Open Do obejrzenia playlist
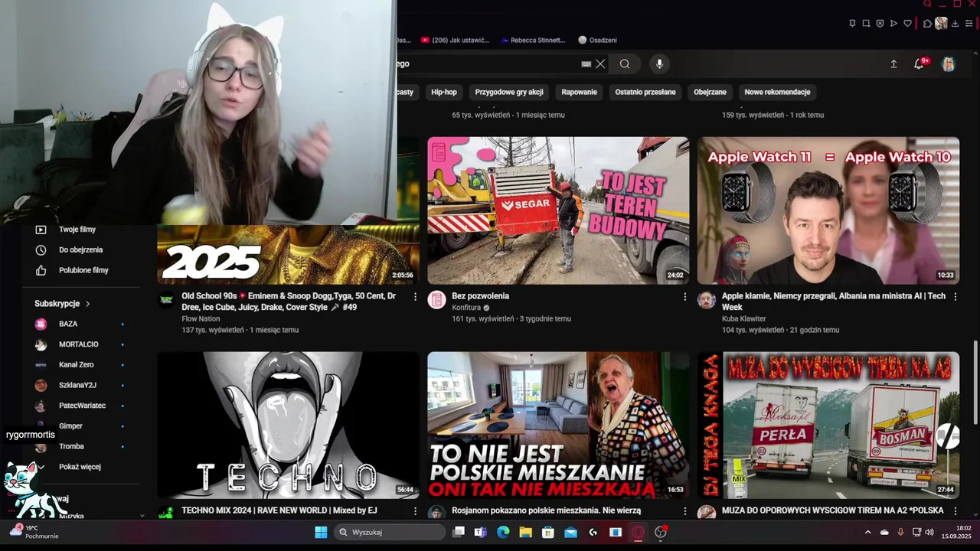The image size is (980, 551). 80,249
